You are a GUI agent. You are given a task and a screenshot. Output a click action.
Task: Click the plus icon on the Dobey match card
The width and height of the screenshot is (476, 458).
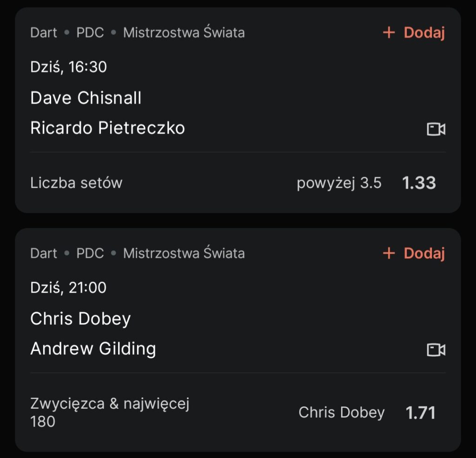(389, 253)
